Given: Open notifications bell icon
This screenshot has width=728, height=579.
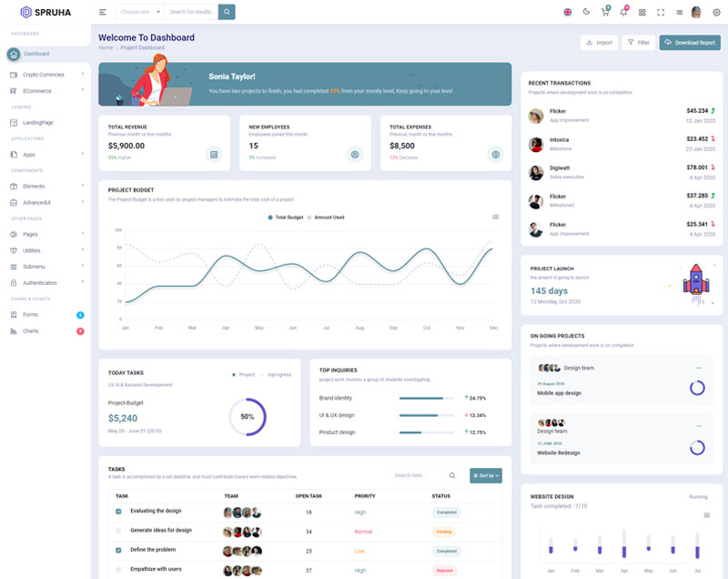Looking at the screenshot, I should tap(623, 12).
